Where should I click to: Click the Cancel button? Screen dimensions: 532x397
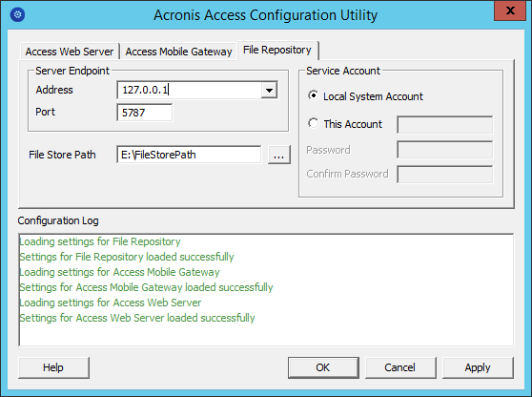(400, 367)
